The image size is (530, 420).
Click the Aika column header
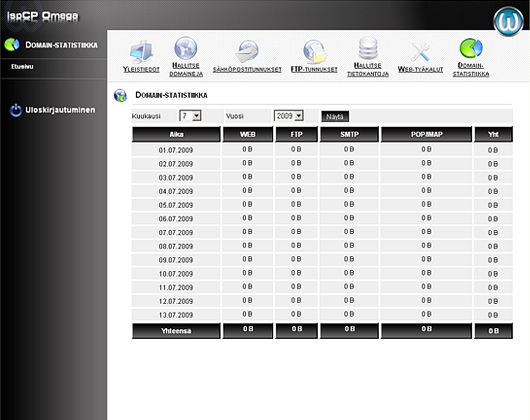click(176, 134)
